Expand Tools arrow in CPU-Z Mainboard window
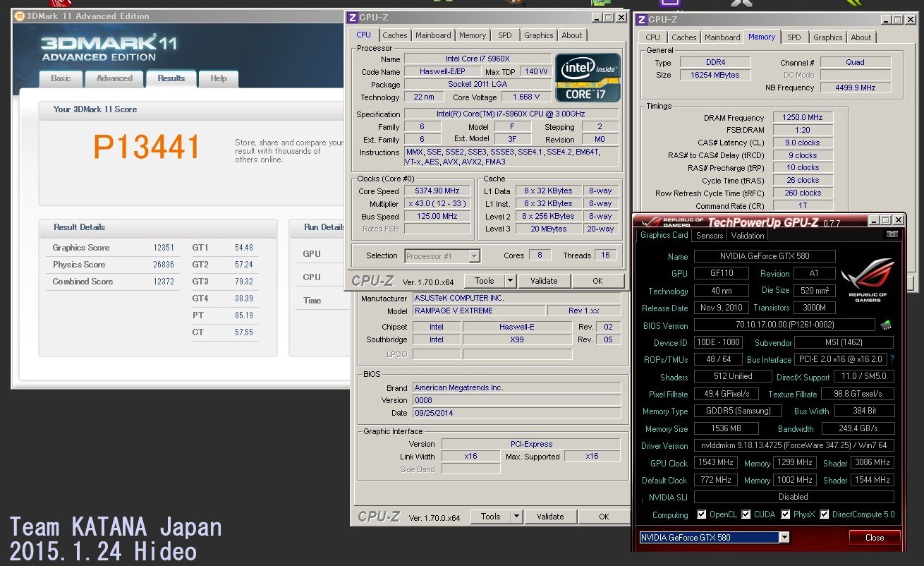This screenshot has height=566, width=924. [x=516, y=517]
